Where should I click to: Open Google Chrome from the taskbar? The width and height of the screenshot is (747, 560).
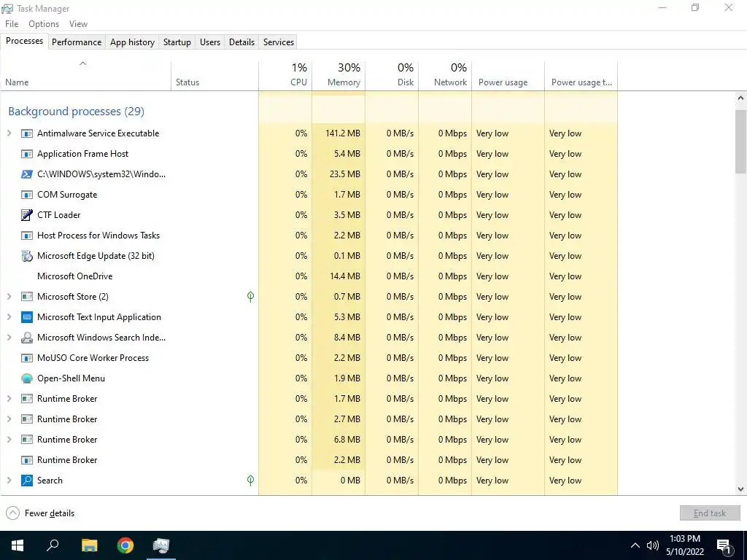(125, 545)
